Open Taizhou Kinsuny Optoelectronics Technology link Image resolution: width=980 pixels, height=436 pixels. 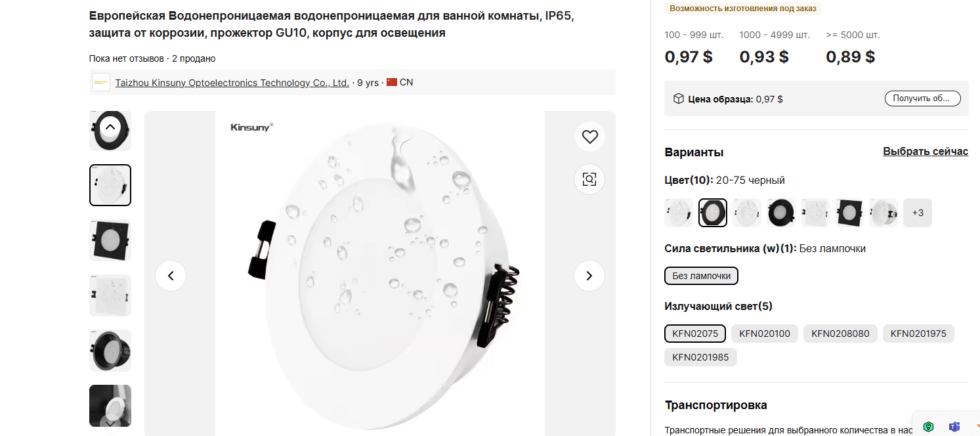(232, 83)
